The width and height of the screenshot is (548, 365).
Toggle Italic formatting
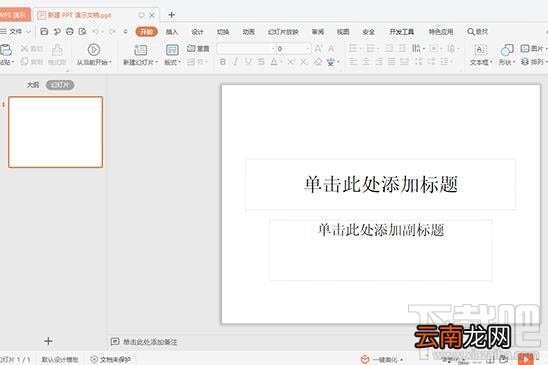click(236, 62)
